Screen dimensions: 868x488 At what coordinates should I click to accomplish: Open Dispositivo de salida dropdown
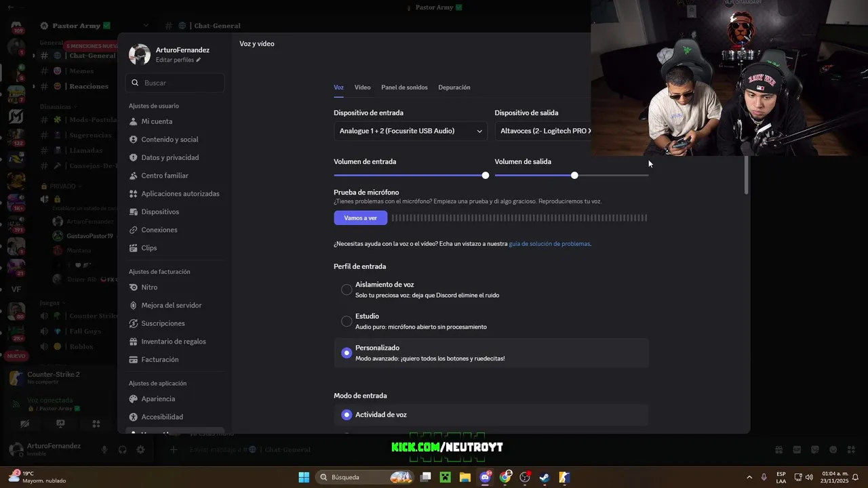point(543,131)
